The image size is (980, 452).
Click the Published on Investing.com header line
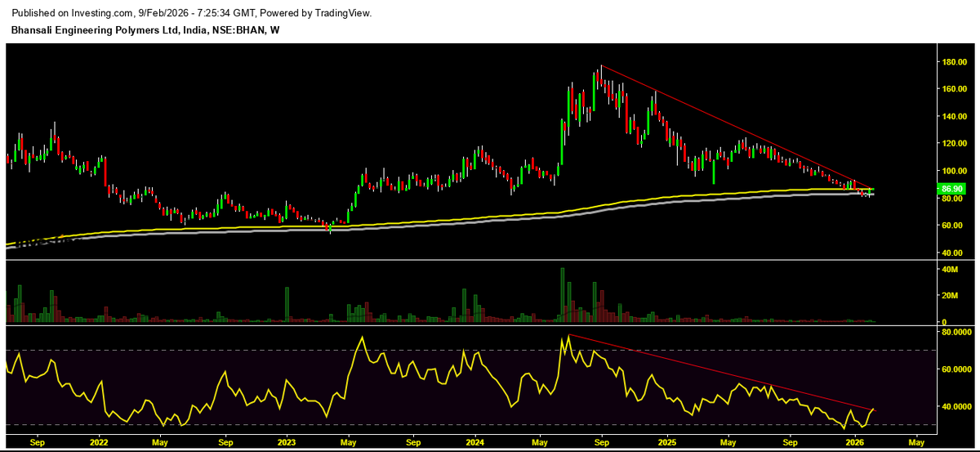coord(192,14)
